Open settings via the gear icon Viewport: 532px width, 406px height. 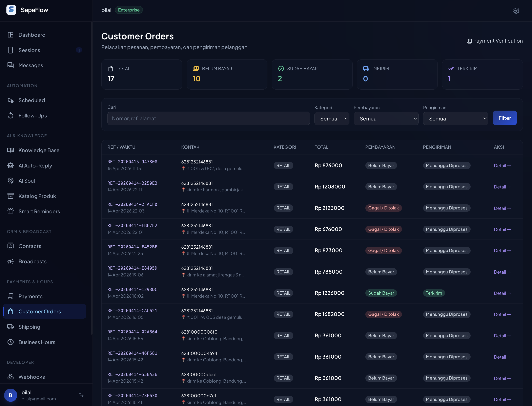pyautogui.click(x=516, y=11)
